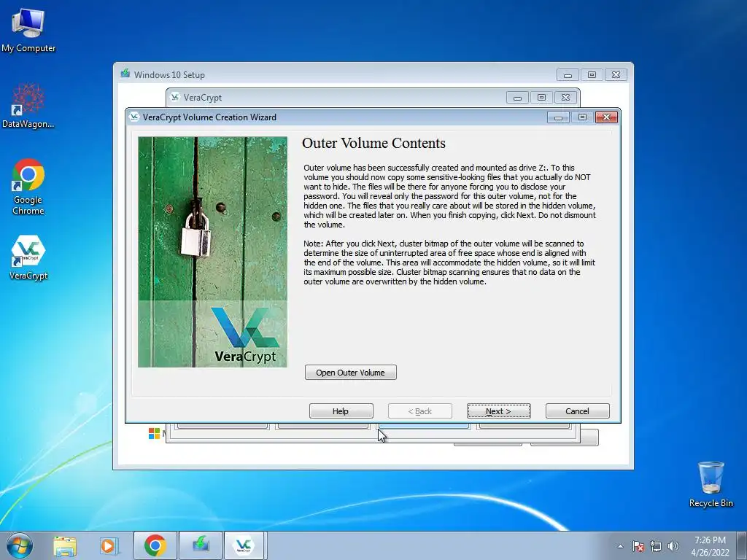Viewport: 747px width, 560px height.
Task: Click the Outer Volume Contents heading
Action: [373, 144]
